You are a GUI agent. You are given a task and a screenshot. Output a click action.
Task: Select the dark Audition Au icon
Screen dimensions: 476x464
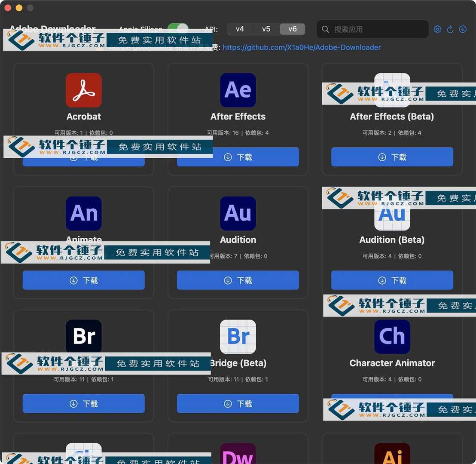pyautogui.click(x=238, y=213)
